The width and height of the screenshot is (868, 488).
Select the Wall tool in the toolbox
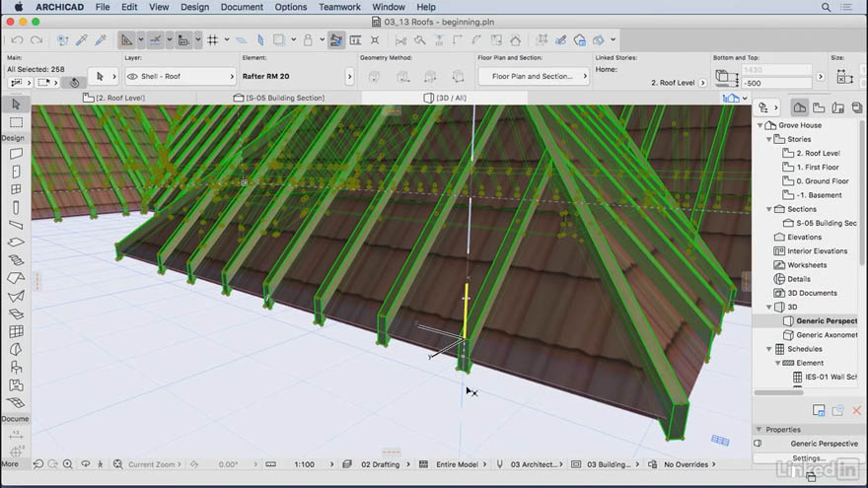click(x=16, y=153)
